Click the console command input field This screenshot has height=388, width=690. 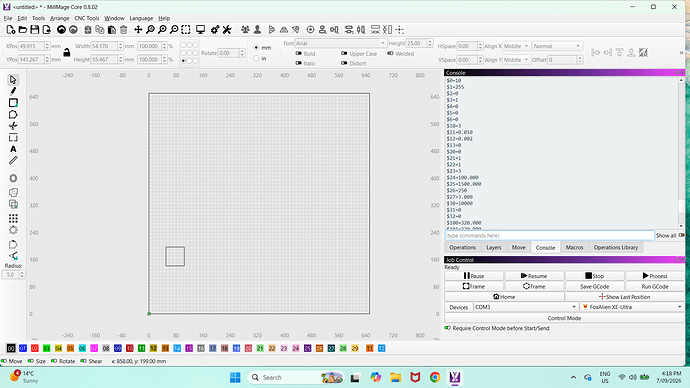point(549,235)
